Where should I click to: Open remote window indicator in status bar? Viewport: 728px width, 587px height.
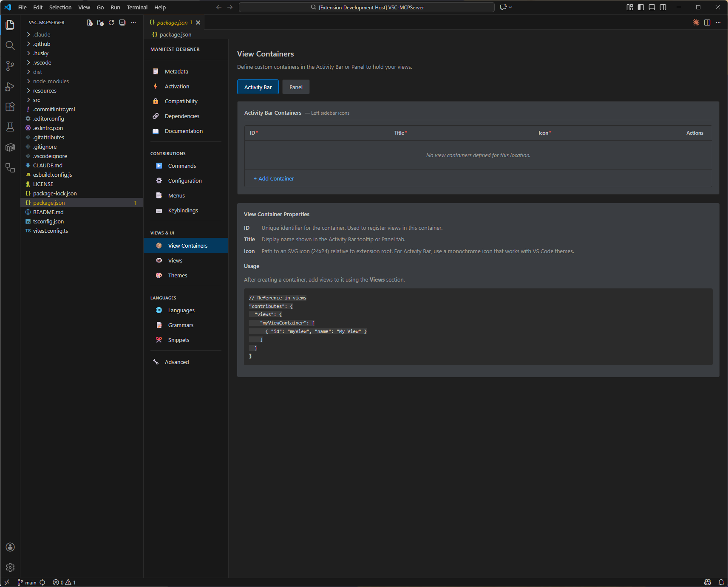(7, 582)
